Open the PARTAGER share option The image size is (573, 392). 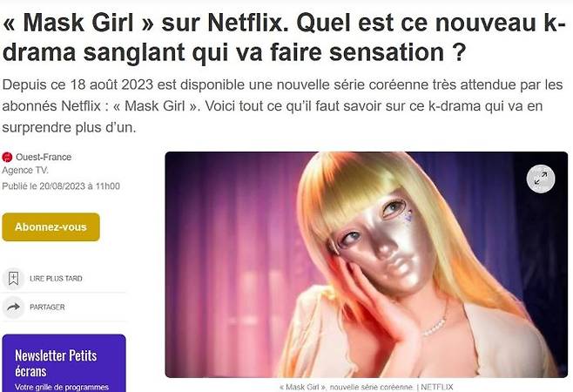47,308
